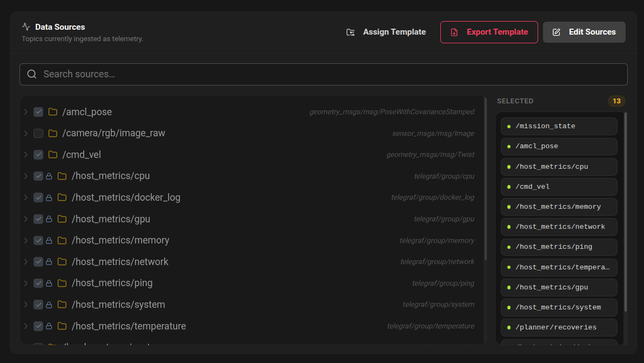The width and height of the screenshot is (644, 363).
Task: Click the folder icon for /host_metrics/temperature
Action: coord(62,326)
